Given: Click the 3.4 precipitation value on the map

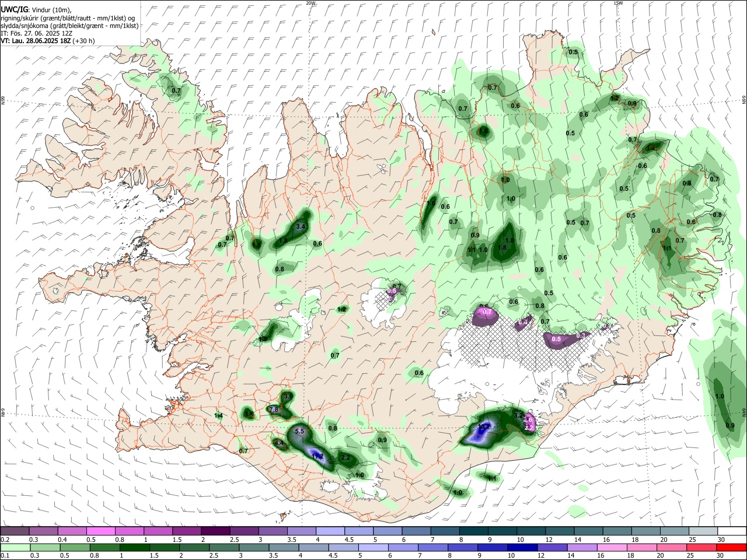Looking at the screenshot, I should 301,226.
